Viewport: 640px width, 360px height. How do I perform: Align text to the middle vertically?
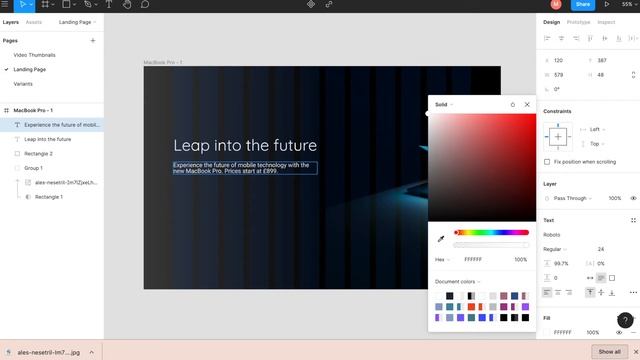(x=601, y=292)
